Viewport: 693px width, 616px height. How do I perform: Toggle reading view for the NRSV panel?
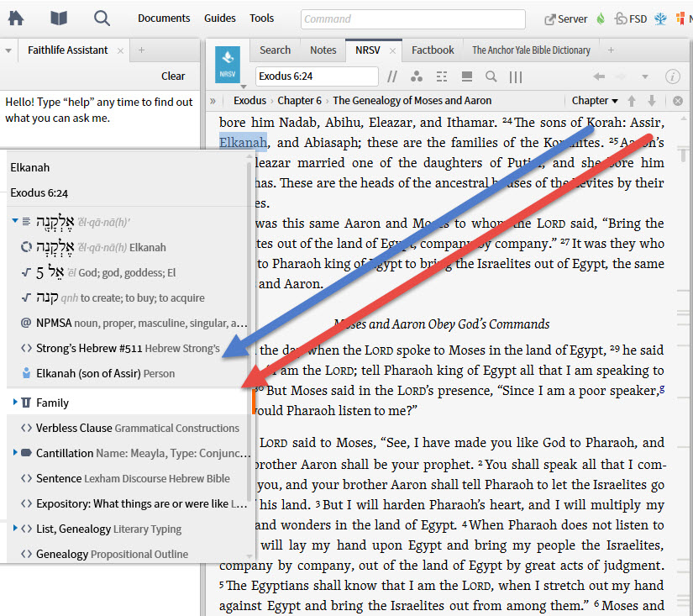(x=467, y=76)
